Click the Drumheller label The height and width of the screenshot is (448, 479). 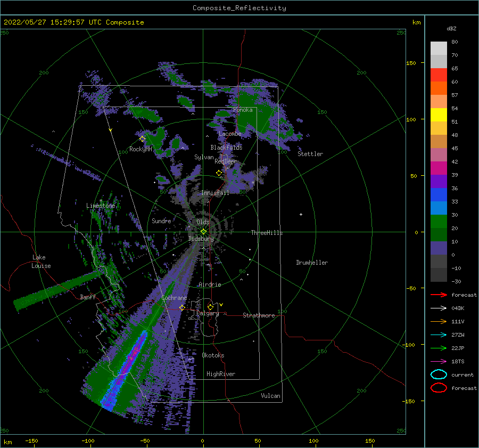pos(312,263)
